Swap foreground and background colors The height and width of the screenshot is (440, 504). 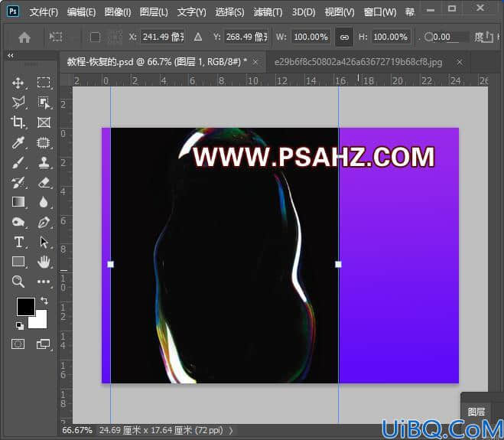[44, 301]
